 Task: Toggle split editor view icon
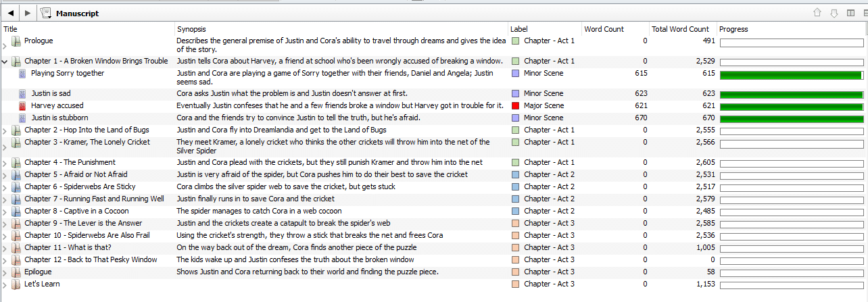click(850, 13)
